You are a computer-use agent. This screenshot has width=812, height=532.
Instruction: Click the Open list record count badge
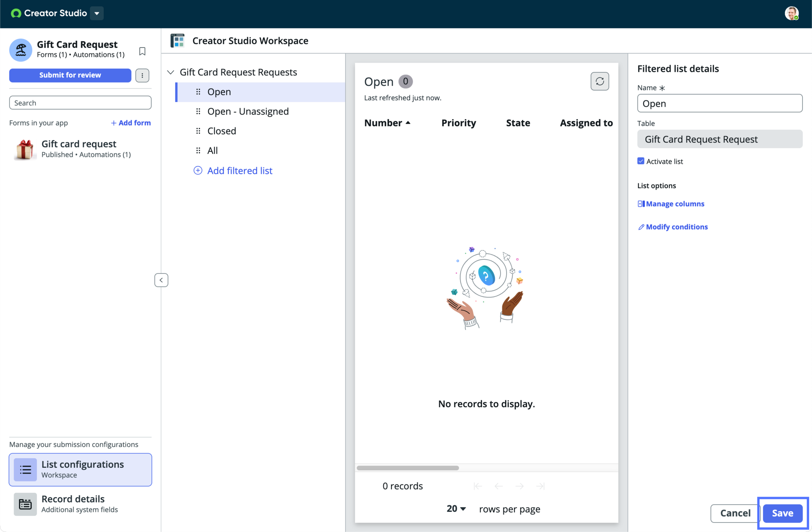click(406, 82)
